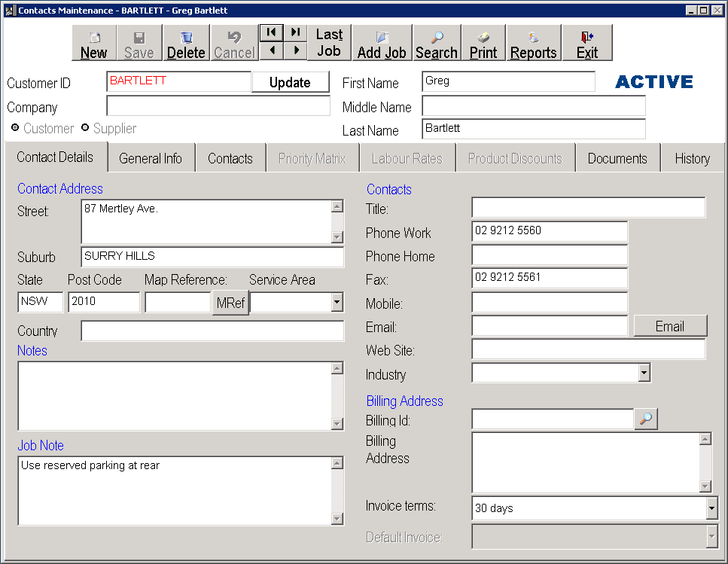Image resolution: width=728 pixels, height=564 pixels.
Task: Click the Print icon
Action: click(483, 43)
